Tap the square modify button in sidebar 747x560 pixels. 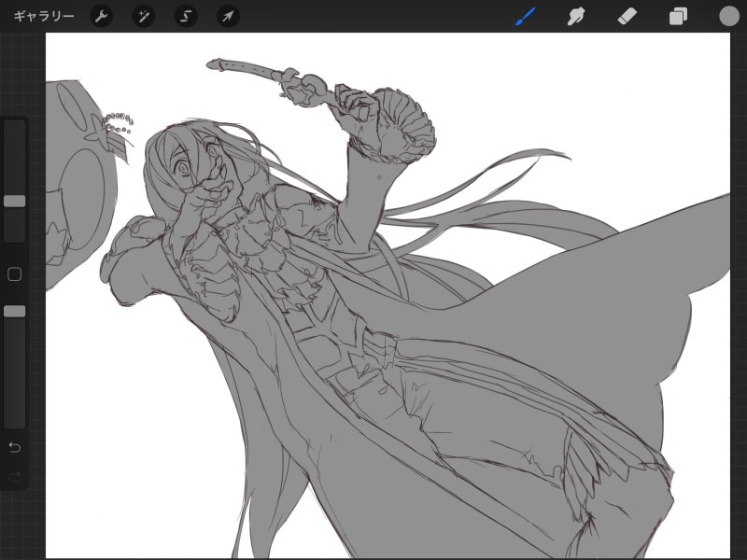coord(15,274)
